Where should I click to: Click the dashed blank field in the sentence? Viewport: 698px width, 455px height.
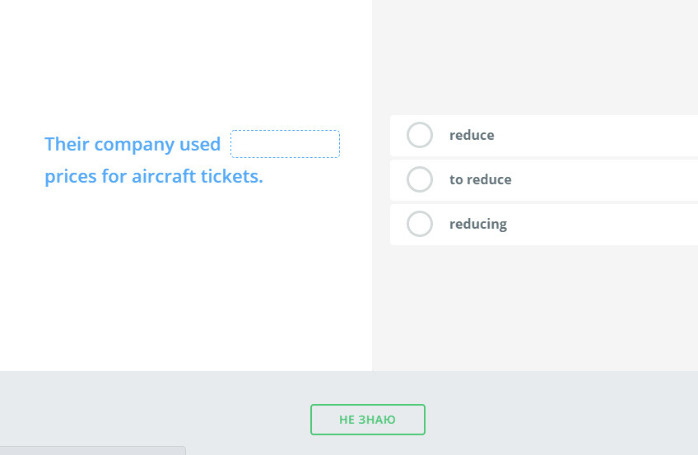click(x=285, y=144)
